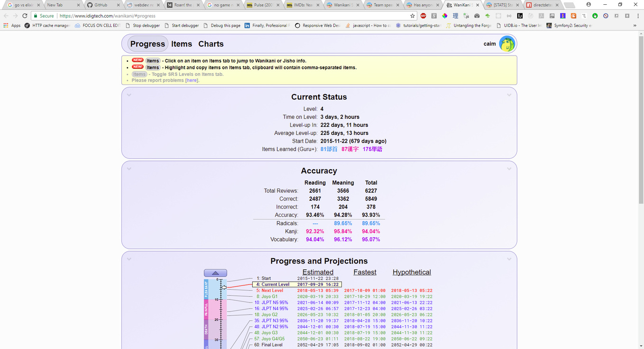The width and height of the screenshot is (644, 349).
Task: Collapse the Accuracy panel's left chevron
Action: tap(129, 169)
